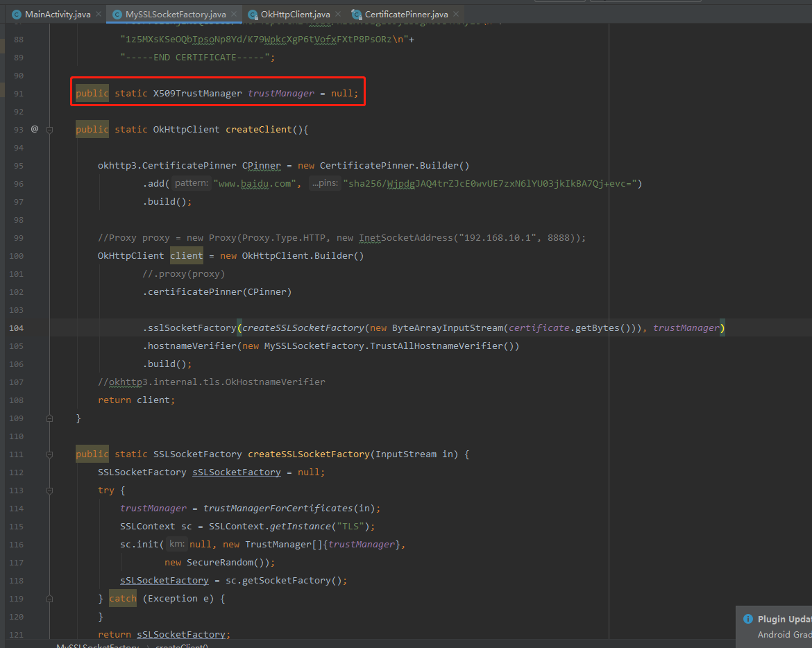This screenshot has width=812, height=648.
Task: Click the class icon on MainActivity.java tab
Action: point(17,15)
